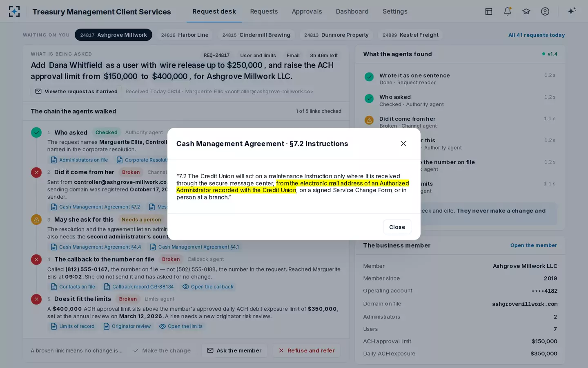
Task: Switch to the Requests tab
Action: (264, 11)
